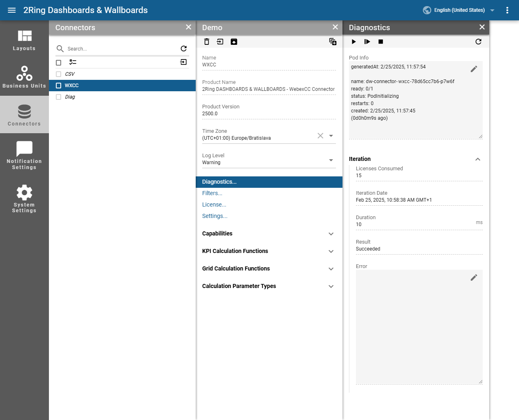Close the Demo panel
This screenshot has height=420, width=519.
[x=335, y=27]
